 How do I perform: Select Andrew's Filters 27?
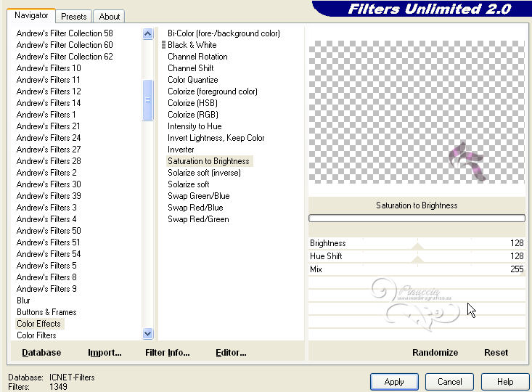tap(49, 150)
